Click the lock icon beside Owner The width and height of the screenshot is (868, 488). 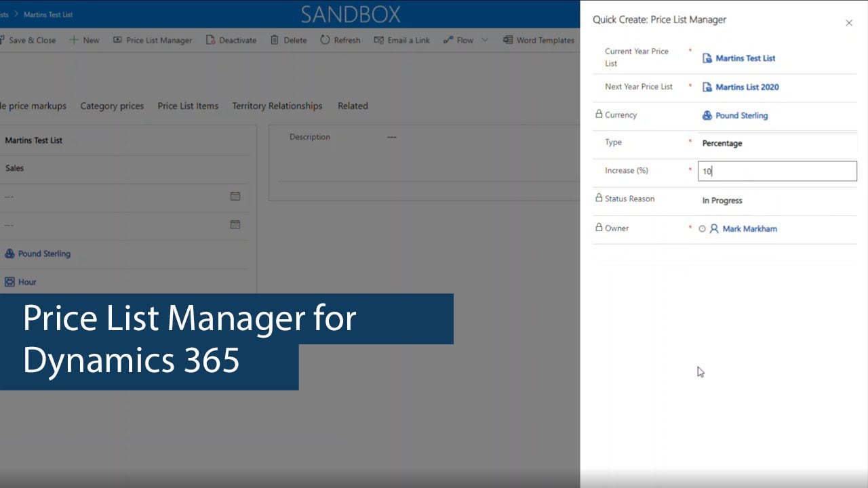pos(599,228)
